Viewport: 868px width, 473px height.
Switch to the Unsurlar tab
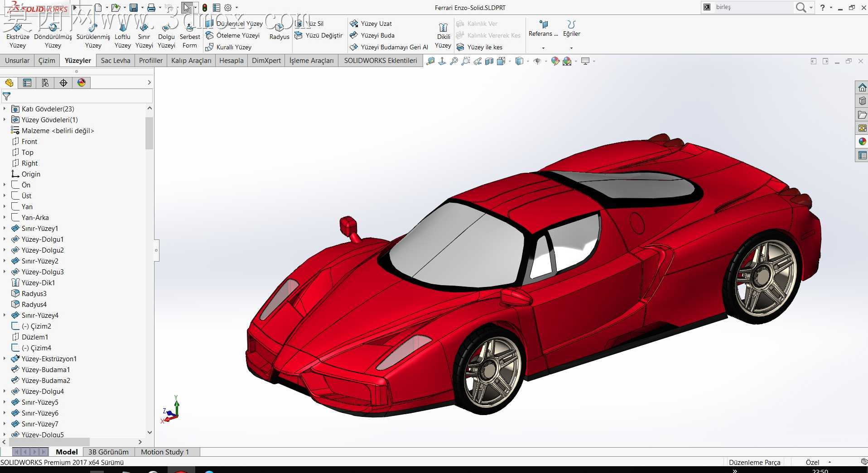(x=17, y=61)
